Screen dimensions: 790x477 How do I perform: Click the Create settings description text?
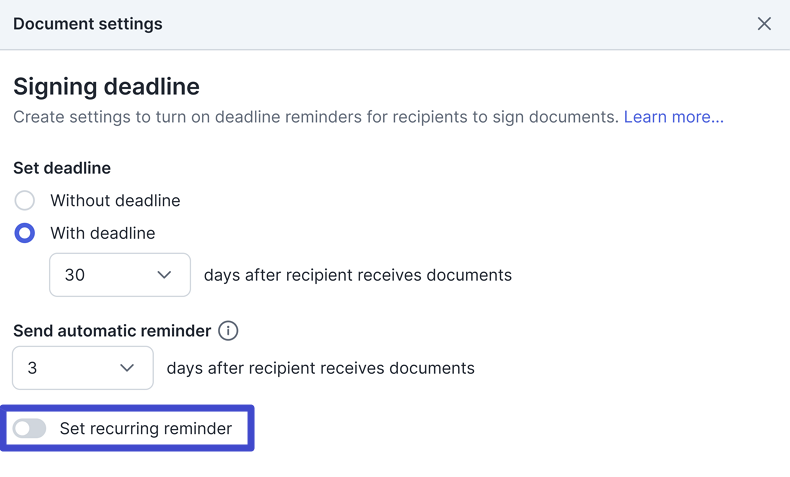(x=316, y=117)
